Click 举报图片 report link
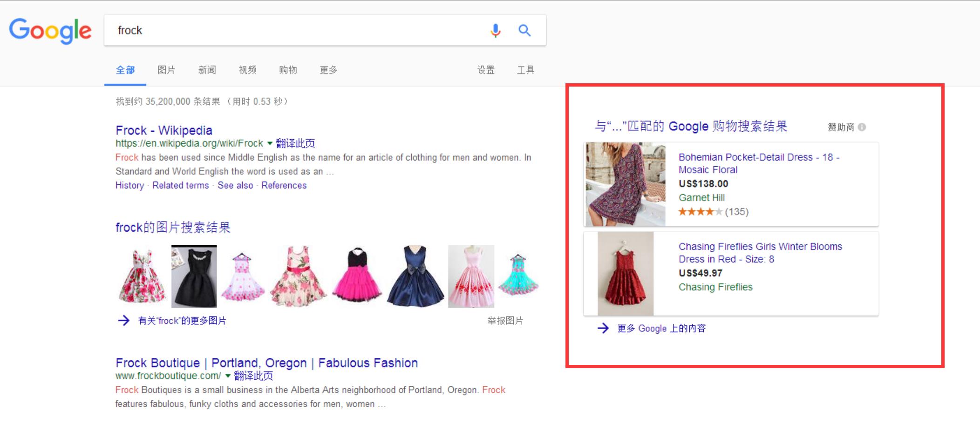 coord(505,321)
